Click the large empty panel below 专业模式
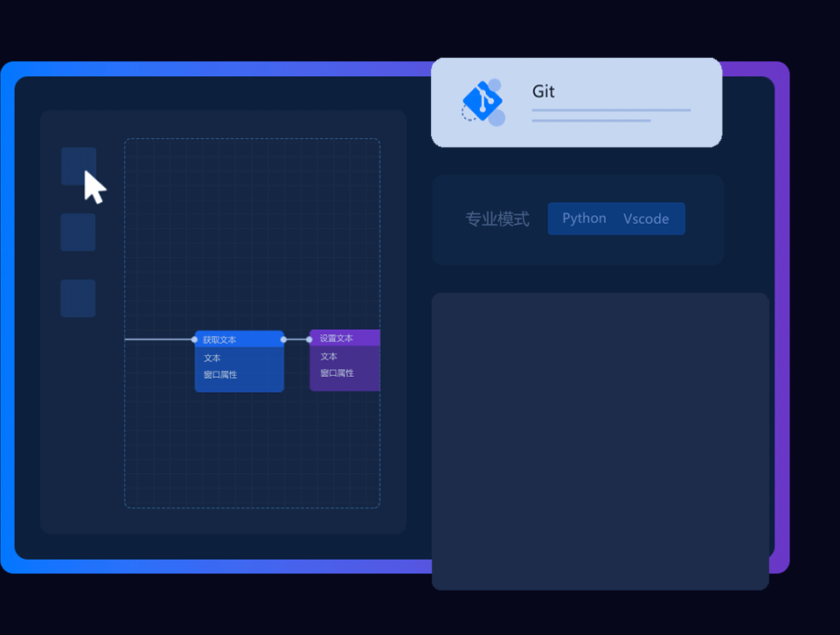Viewport: 840px width, 635px height. [x=600, y=441]
